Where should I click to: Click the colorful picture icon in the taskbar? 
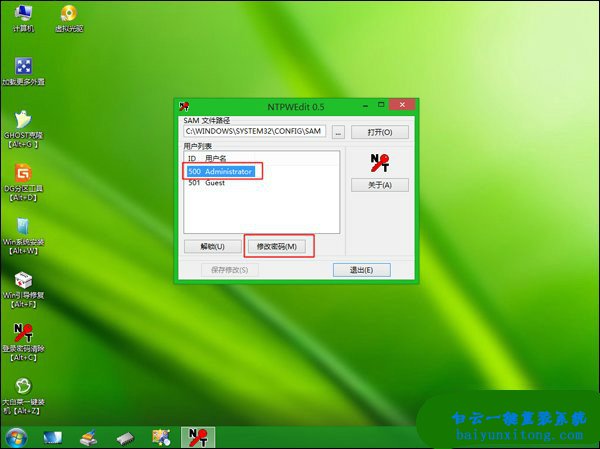point(161,438)
